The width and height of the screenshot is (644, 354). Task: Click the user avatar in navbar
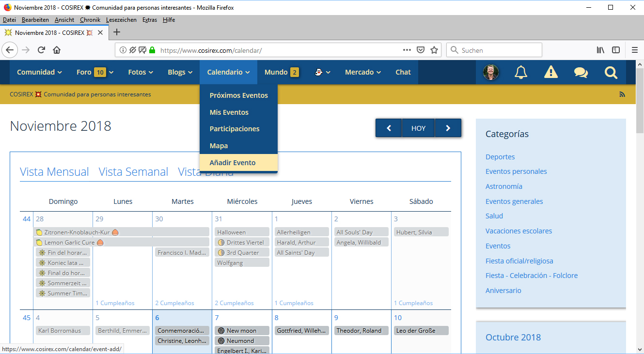491,72
